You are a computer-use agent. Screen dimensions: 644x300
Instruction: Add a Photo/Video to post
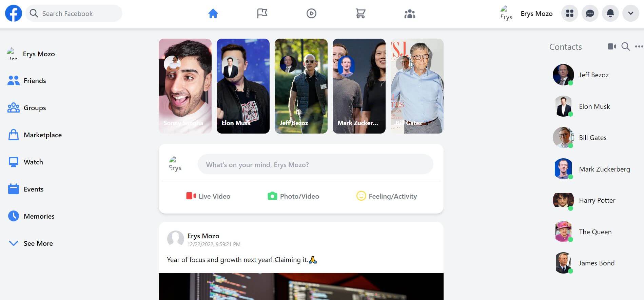coord(293,196)
